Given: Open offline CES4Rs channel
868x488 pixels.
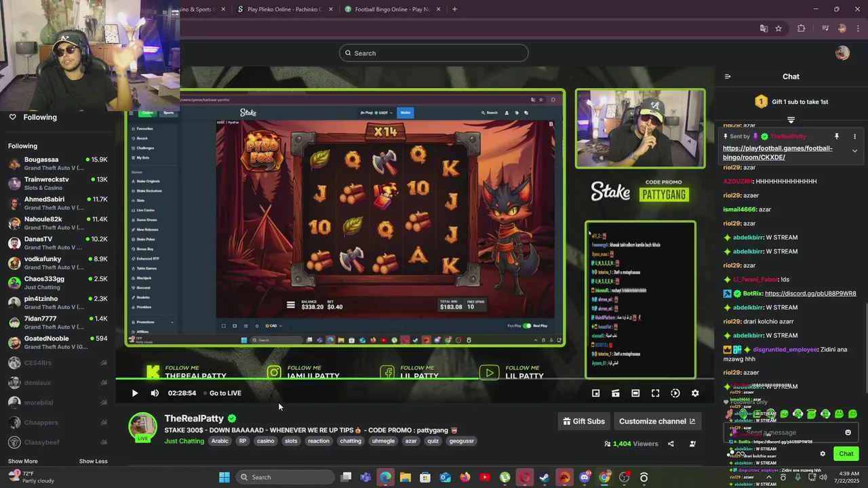Looking at the screenshot, I should click(58, 363).
